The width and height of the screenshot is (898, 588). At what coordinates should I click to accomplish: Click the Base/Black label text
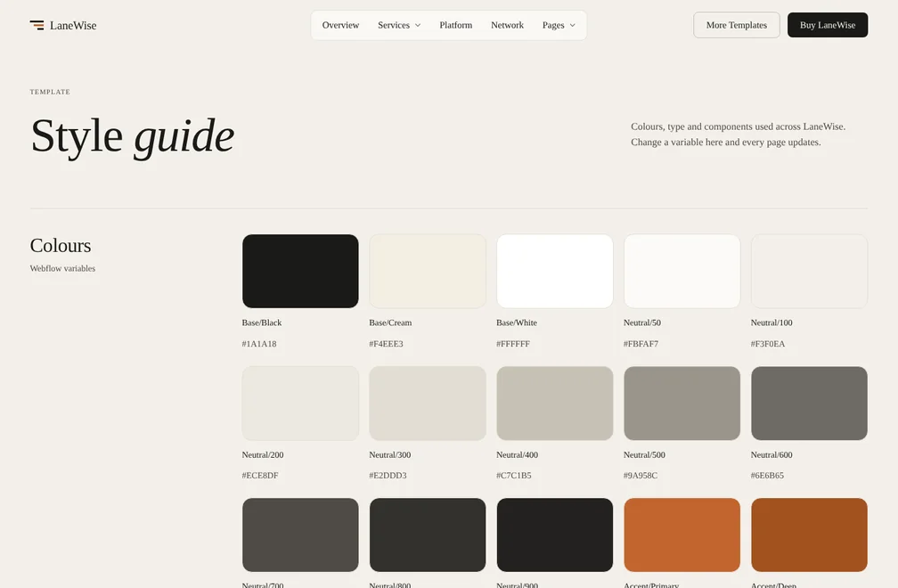coord(262,323)
